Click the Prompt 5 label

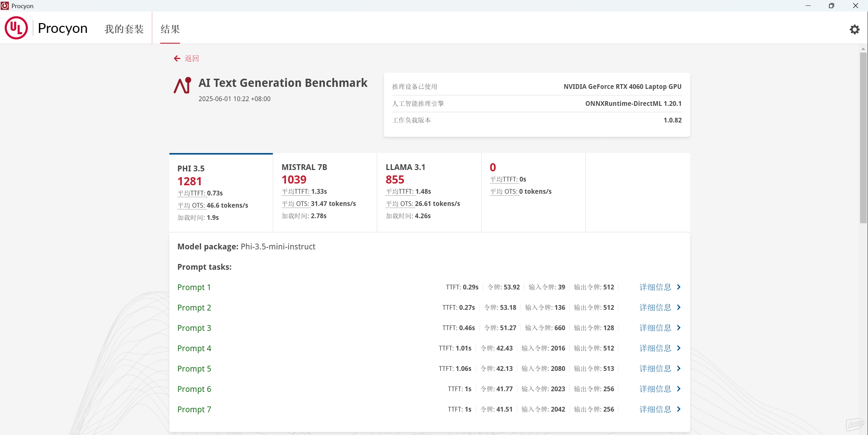194,369
